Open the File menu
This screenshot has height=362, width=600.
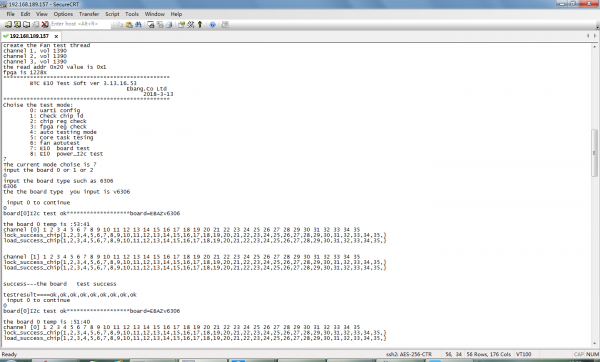(10, 14)
